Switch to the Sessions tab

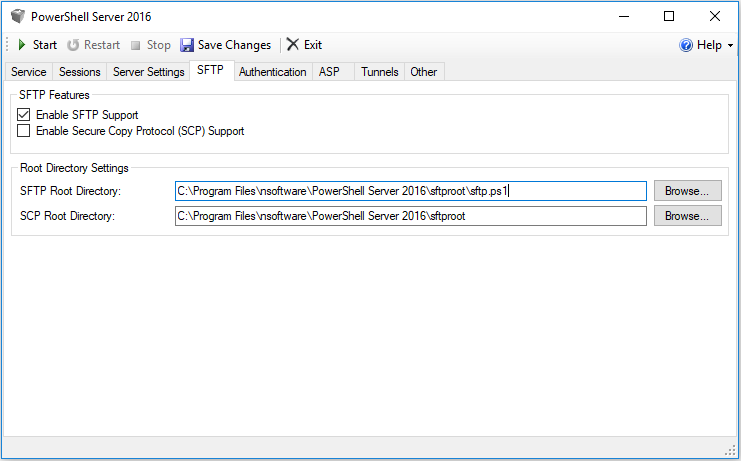coord(79,72)
